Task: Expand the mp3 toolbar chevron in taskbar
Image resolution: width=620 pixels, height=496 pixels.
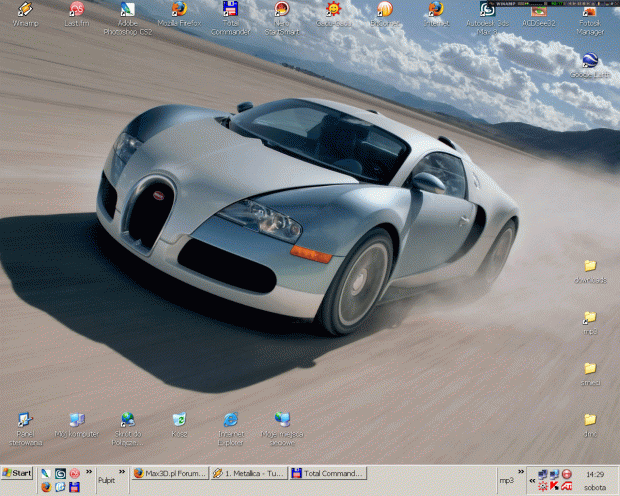Action: [x=522, y=473]
